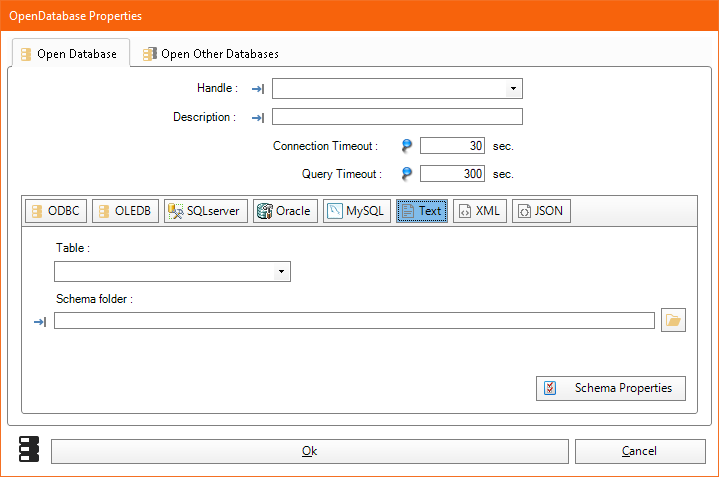
Task: Focus the Schema folder path field
Action: [x=354, y=321]
